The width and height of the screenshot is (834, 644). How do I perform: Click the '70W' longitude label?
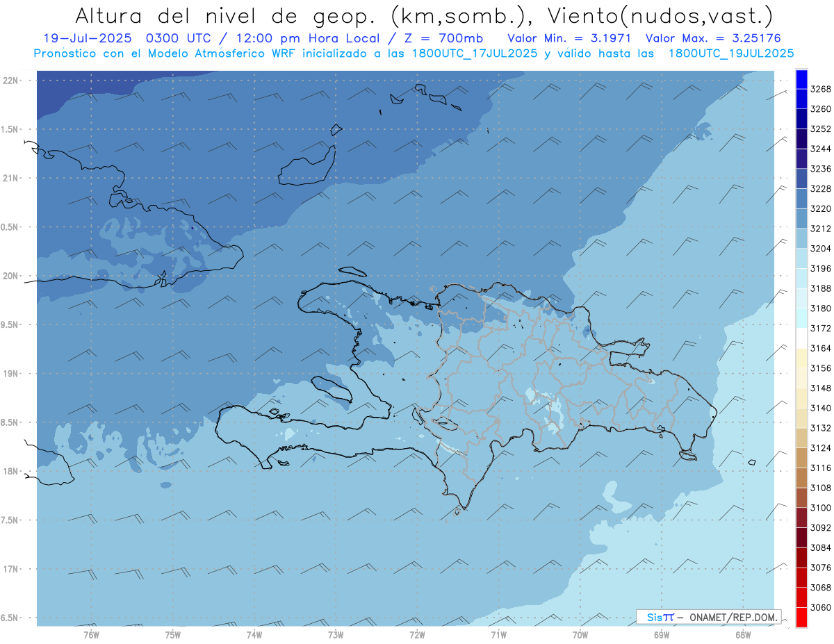[580, 634]
